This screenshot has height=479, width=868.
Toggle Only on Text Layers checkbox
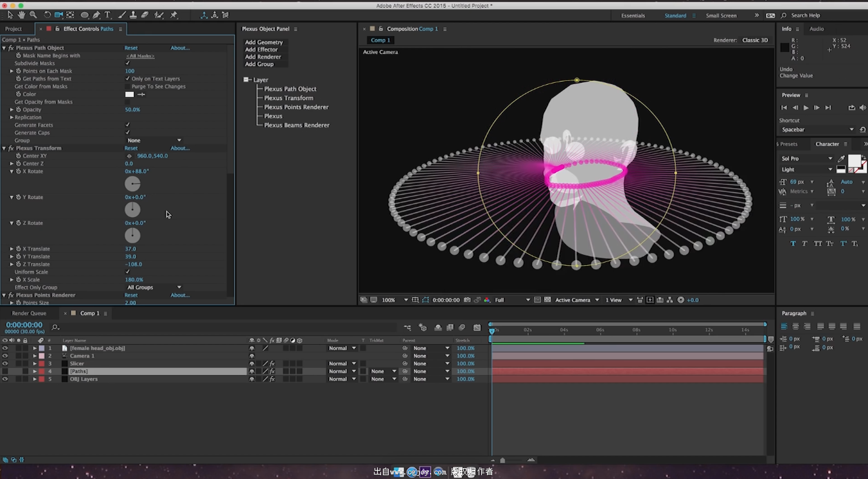click(127, 79)
